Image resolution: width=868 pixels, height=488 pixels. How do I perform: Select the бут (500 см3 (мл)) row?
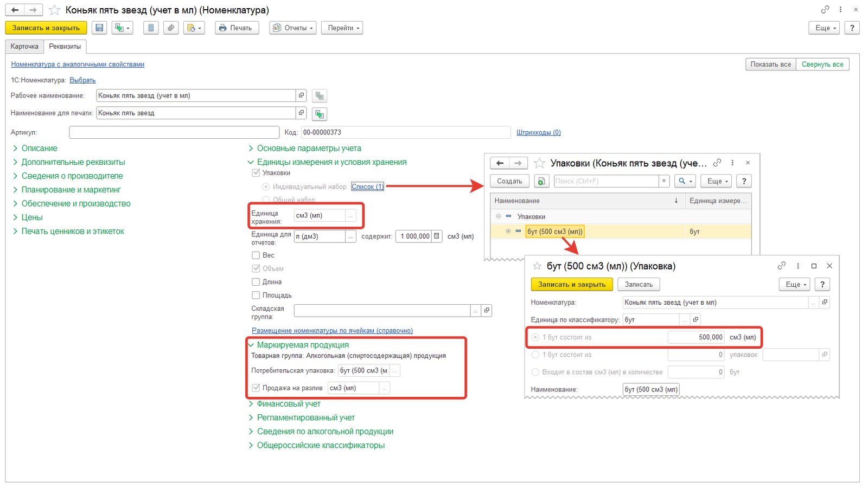tap(621, 232)
